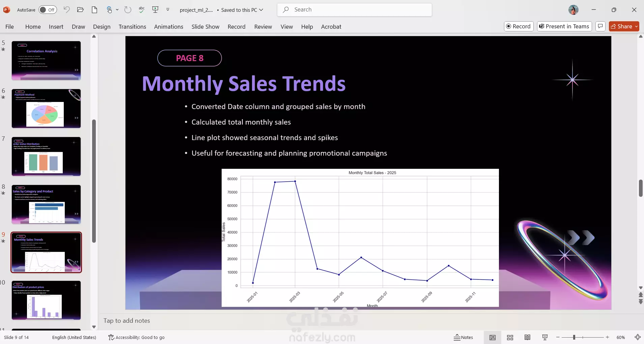Open the Animations tab
The image size is (644, 344).
pos(169,27)
